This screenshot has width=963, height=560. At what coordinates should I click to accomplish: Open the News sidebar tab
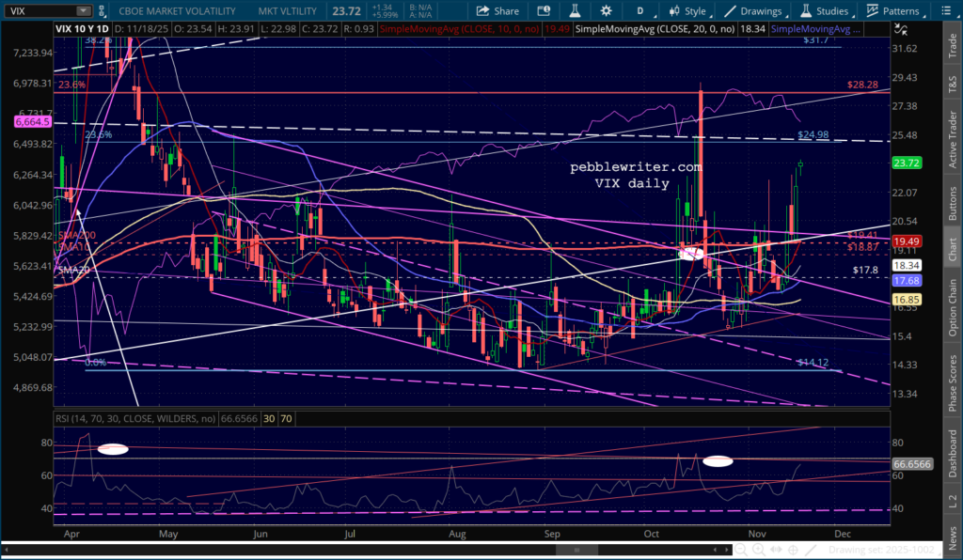pyautogui.click(x=952, y=537)
